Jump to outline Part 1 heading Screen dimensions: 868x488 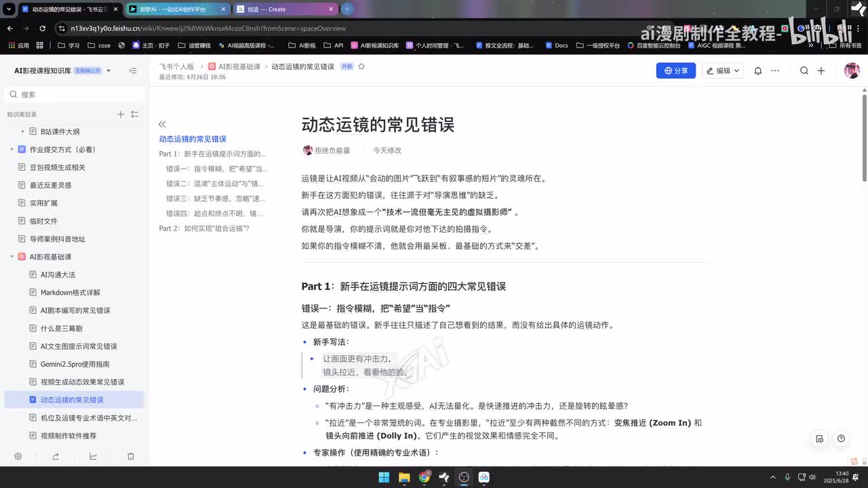coord(212,154)
